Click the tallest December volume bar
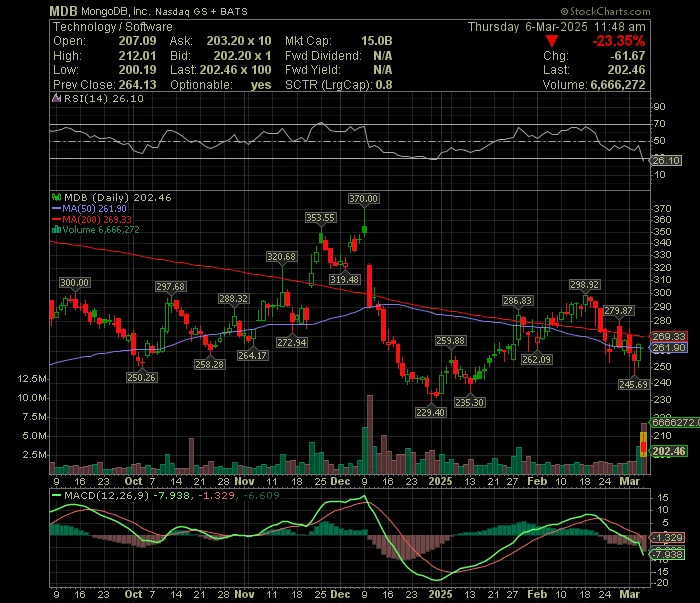Viewport: 700px width, 603px height. click(x=370, y=434)
